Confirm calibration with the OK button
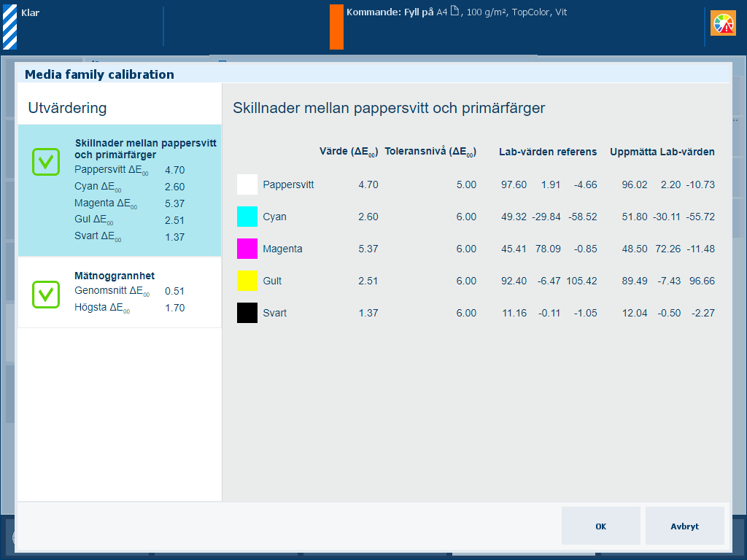Image resolution: width=747 pixels, height=560 pixels. point(601,526)
